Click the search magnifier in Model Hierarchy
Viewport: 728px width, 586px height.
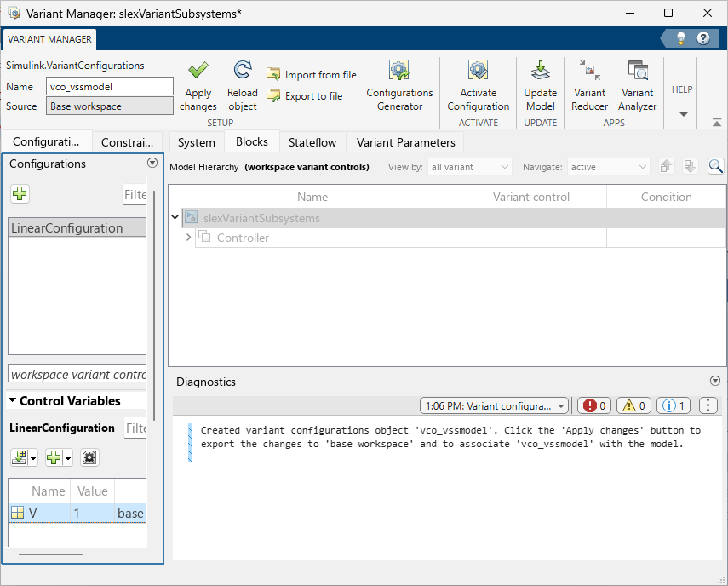pos(715,166)
